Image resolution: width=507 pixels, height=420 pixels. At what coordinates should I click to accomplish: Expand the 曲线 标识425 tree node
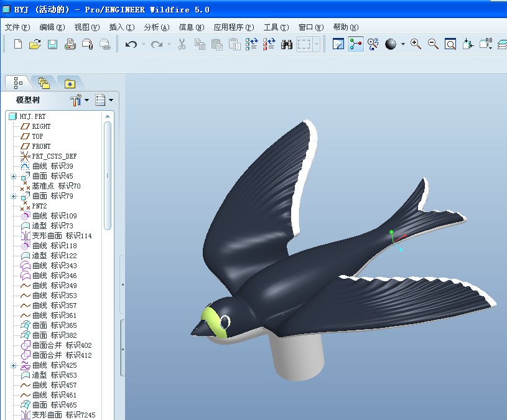coord(13,366)
